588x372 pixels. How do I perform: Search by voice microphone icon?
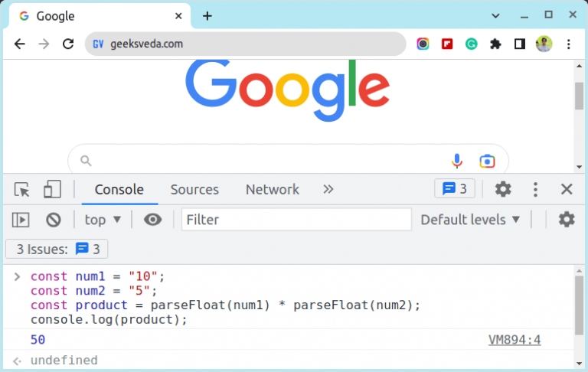click(457, 161)
